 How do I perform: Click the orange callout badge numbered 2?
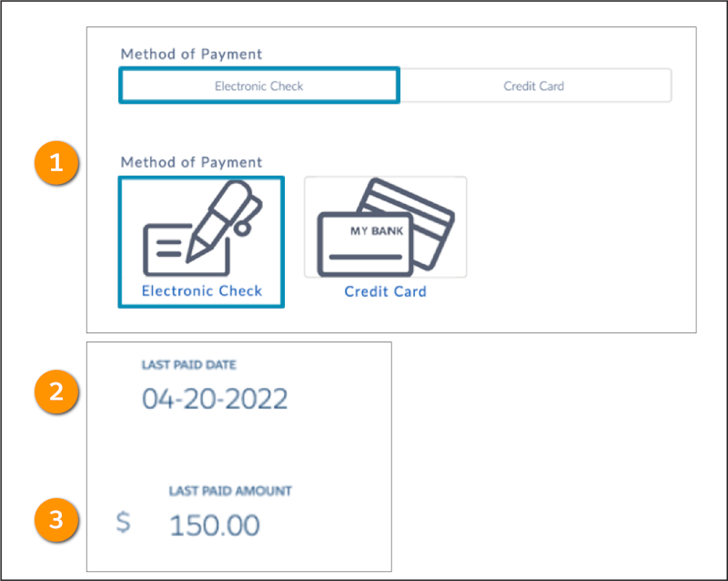56,392
